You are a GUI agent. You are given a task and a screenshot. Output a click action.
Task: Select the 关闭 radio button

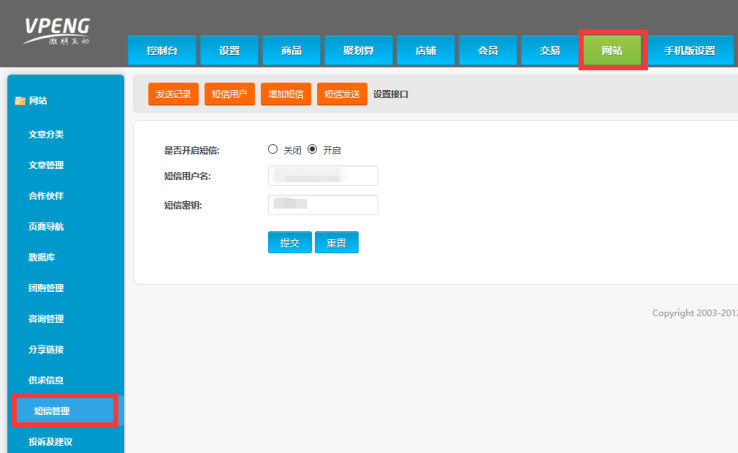coord(273,149)
